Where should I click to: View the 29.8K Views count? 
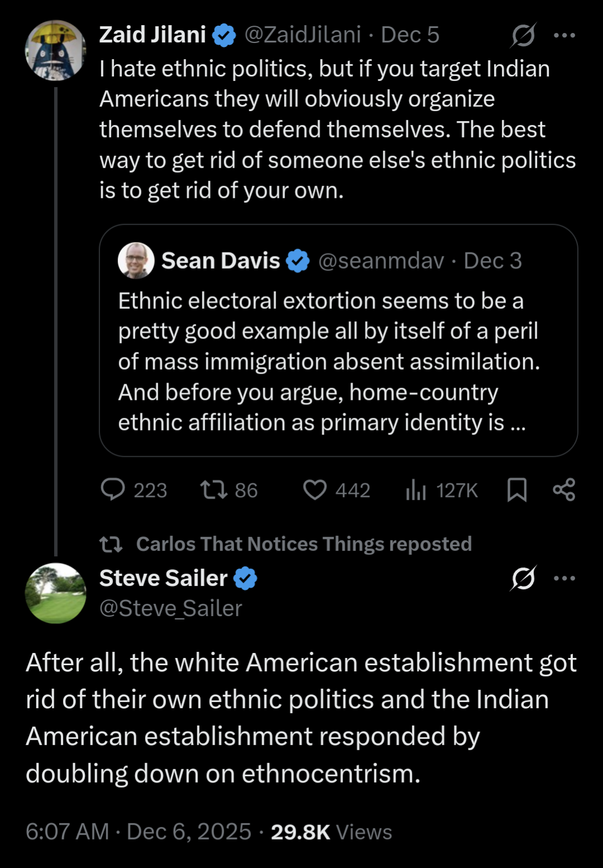[x=331, y=832]
